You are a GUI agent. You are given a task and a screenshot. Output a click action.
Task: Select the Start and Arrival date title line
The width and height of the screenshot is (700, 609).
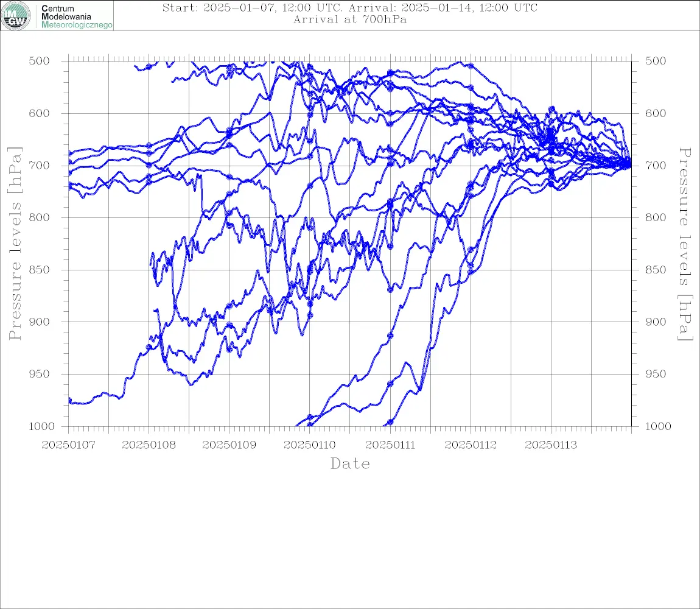(x=349, y=8)
